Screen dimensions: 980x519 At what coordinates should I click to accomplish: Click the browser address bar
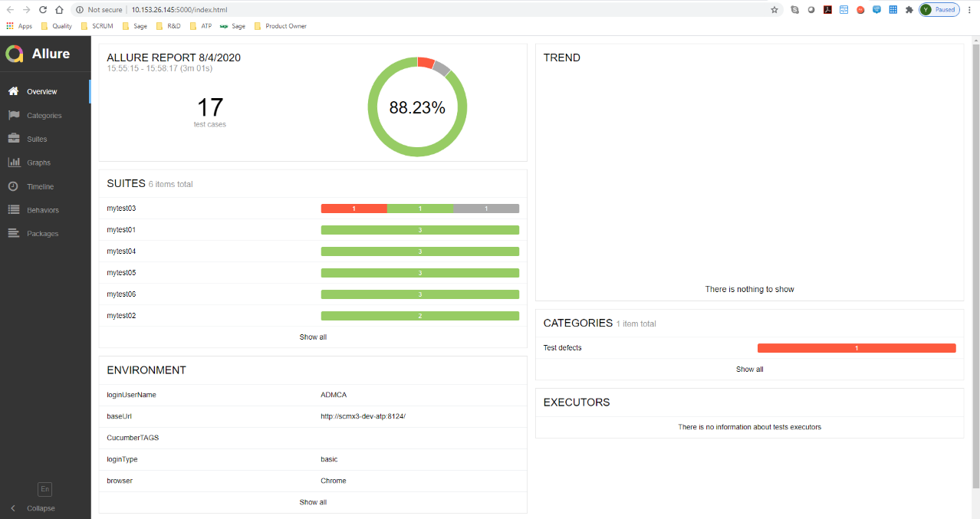[x=422, y=10]
